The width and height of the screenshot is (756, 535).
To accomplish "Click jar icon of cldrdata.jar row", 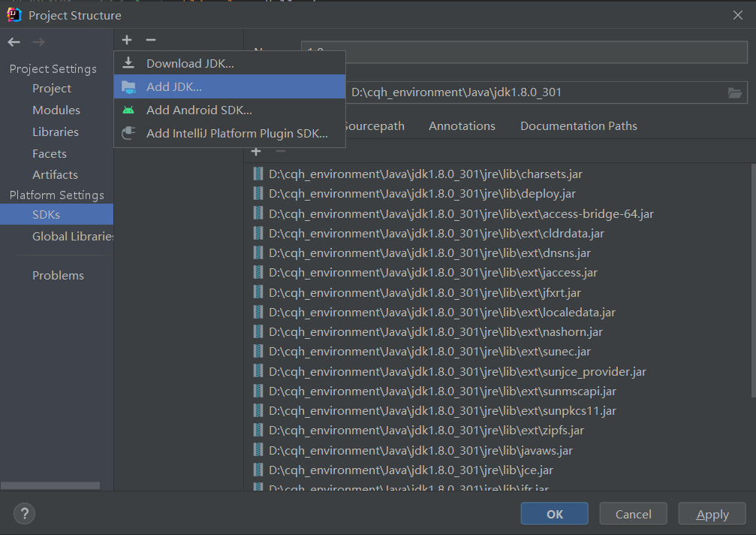I will point(258,233).
